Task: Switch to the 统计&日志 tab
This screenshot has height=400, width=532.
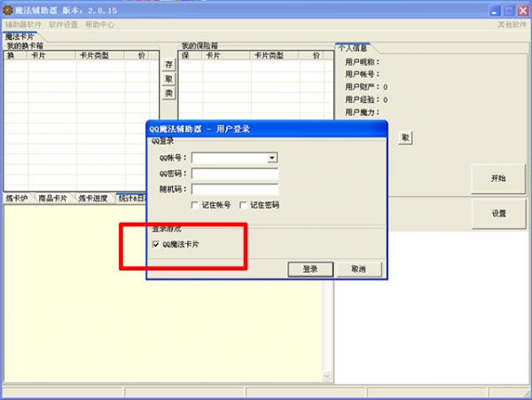Action: [131, 198]
